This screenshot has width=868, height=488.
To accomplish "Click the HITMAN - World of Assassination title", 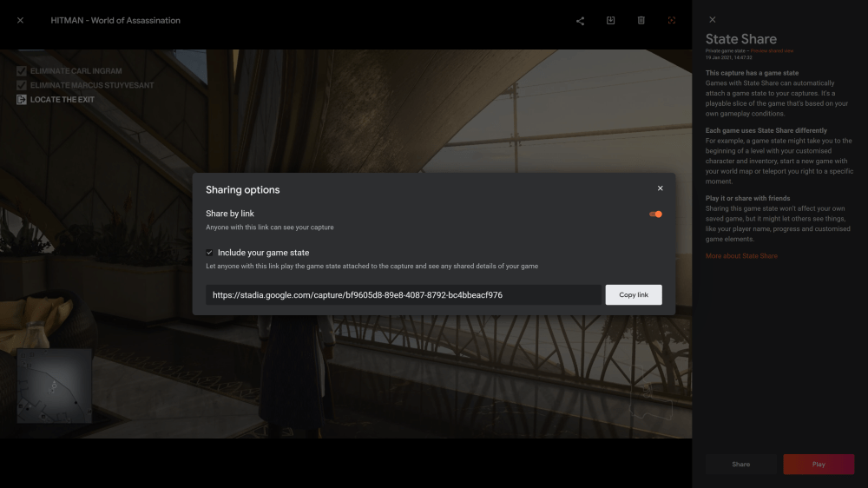I will tap(115, 21).
